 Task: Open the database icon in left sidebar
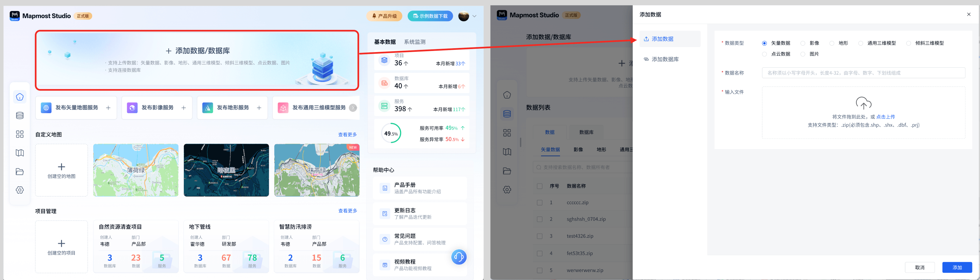coord(20,116)
